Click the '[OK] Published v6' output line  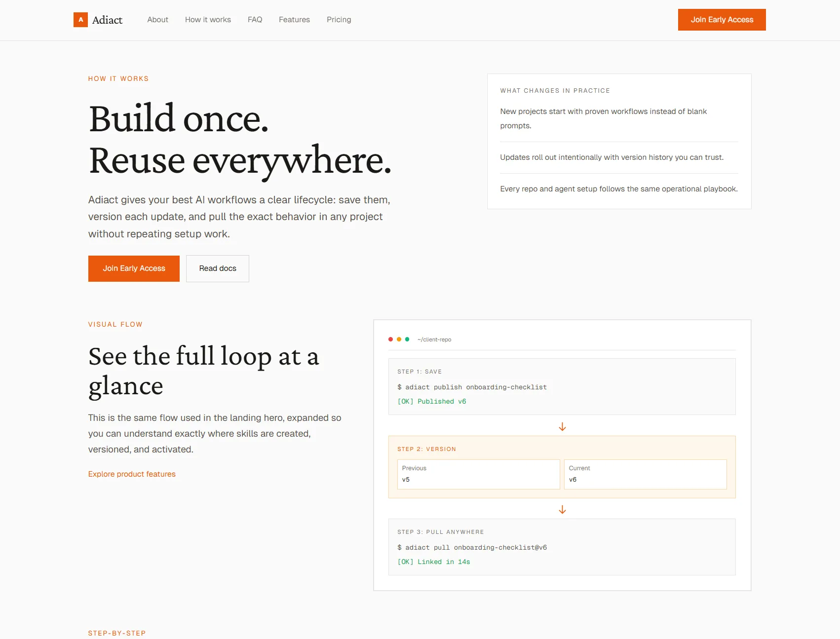[432, 402]
